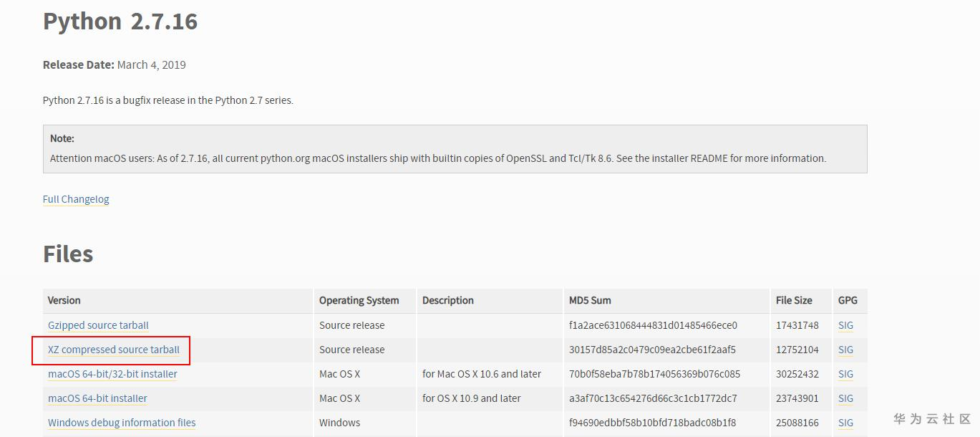Open SIG link for Gzipped source tarball

point(845,325)
